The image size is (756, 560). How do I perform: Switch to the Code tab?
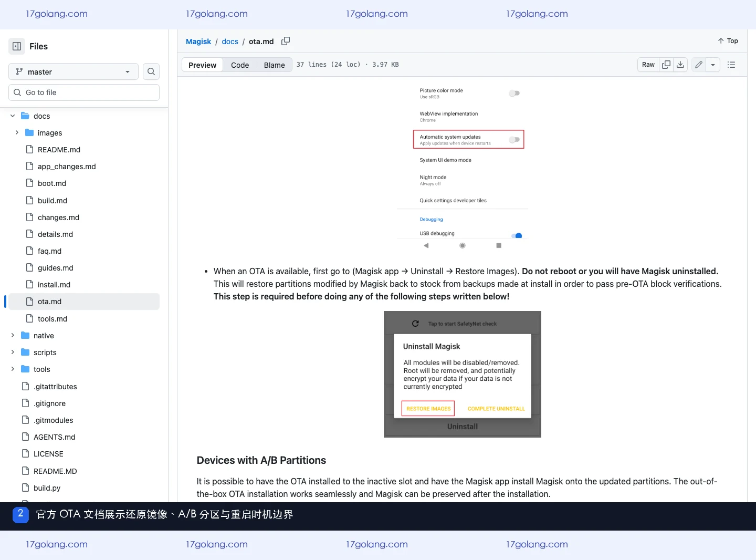(x=240, y=65)
